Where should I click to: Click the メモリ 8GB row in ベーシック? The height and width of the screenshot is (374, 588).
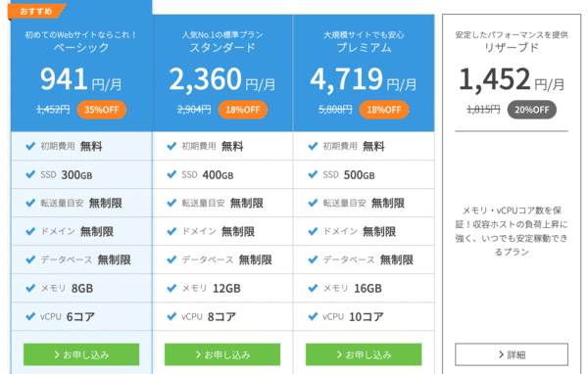[81, 288]
